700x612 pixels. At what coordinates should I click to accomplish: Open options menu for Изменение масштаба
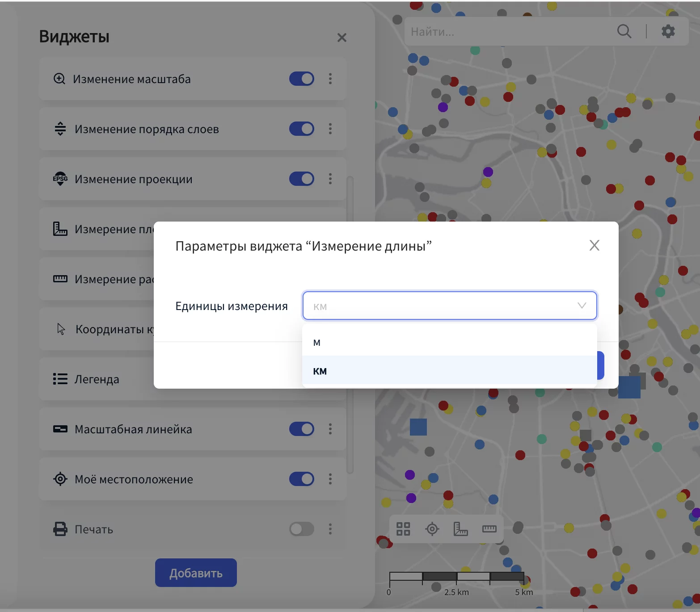pos(330,79)
